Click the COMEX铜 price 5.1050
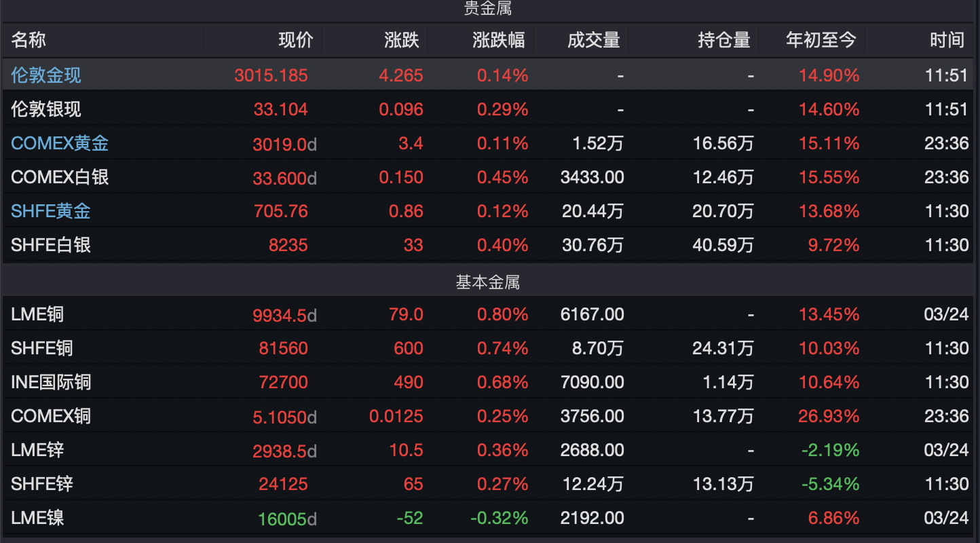 click(x=280, y=416)
